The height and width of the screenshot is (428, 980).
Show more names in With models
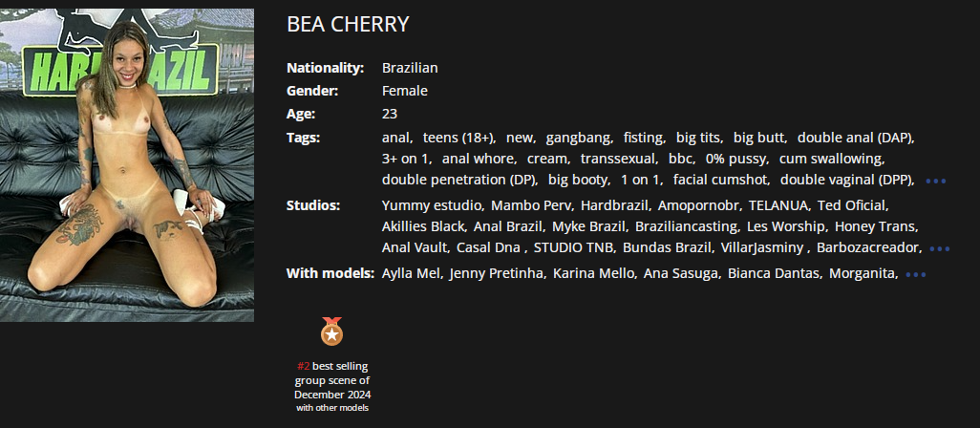(x=916, y=275)
